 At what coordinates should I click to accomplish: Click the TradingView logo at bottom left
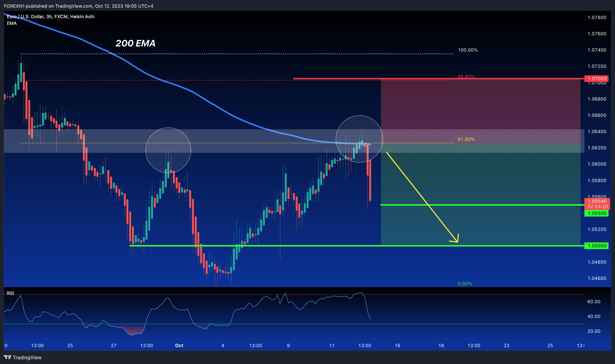[x=22, y=357]
